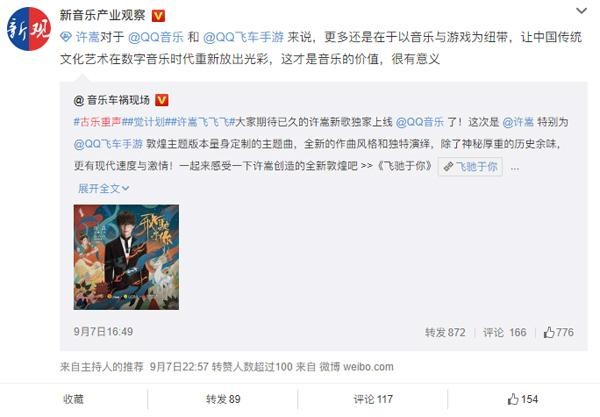Click the link icon on 飞驰于你 button
Image resolution: width=600 pixels, height=417 pixels.
pyautogui.click(x=448, y=167)
